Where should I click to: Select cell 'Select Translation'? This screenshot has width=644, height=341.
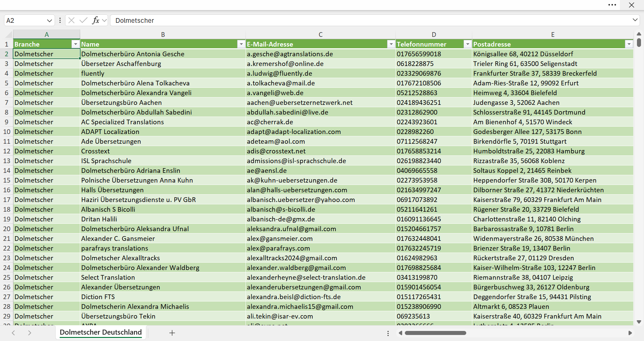[x=163, y=277]
